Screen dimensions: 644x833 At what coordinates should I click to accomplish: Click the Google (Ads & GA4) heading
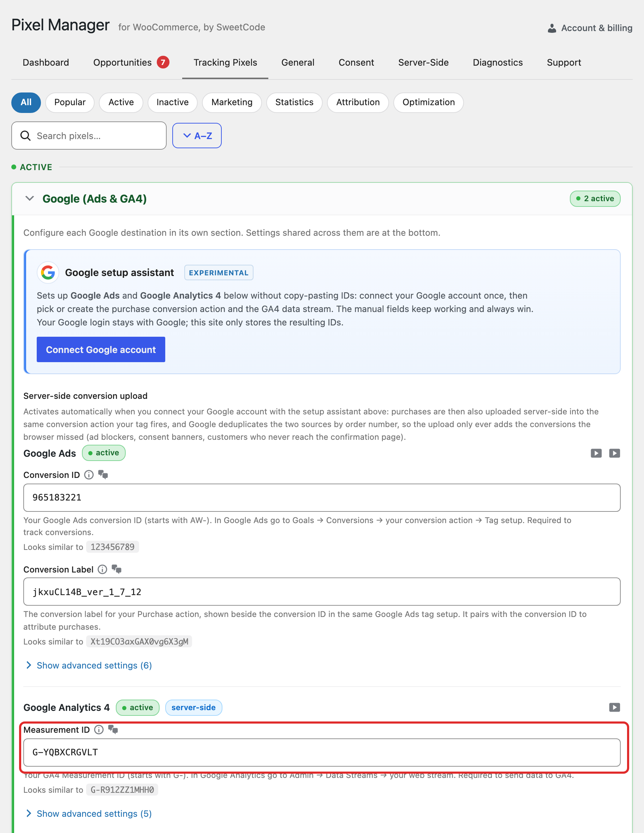coord(94,199)
